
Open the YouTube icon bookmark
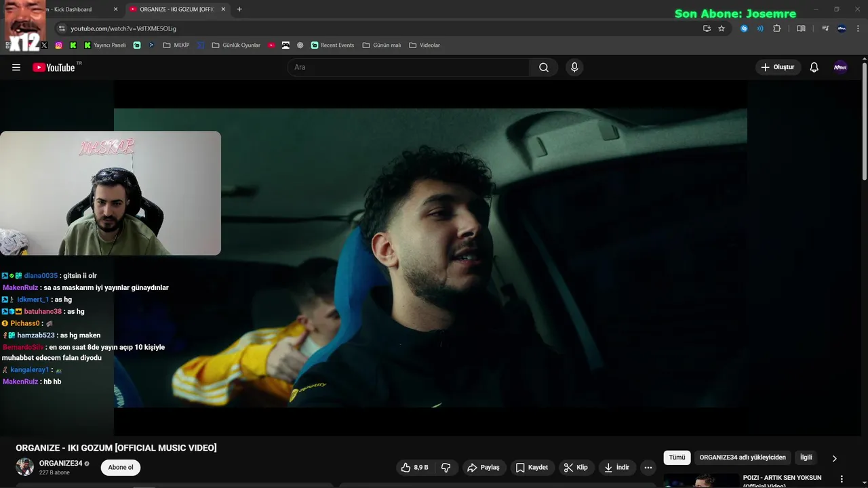click(271, 45)
